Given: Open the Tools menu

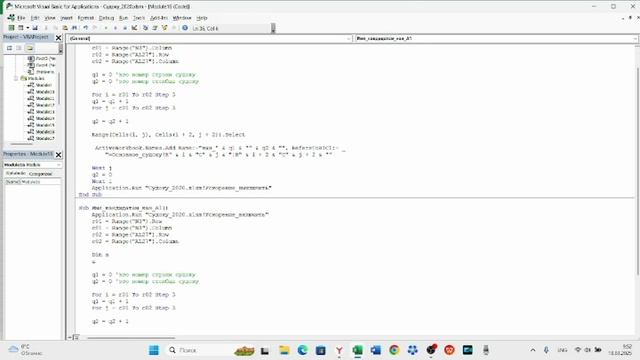Looking at the screenshot, I should [x=139, y=18].
